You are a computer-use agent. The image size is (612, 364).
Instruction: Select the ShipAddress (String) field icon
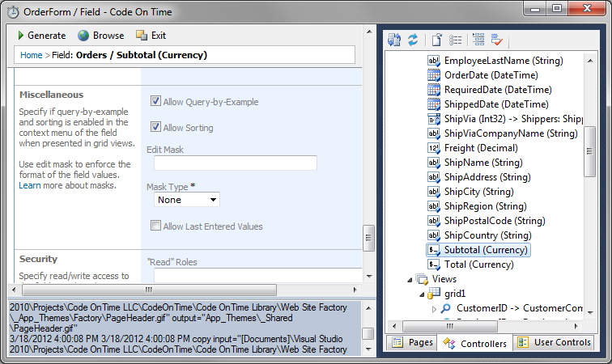pos(434,177)
